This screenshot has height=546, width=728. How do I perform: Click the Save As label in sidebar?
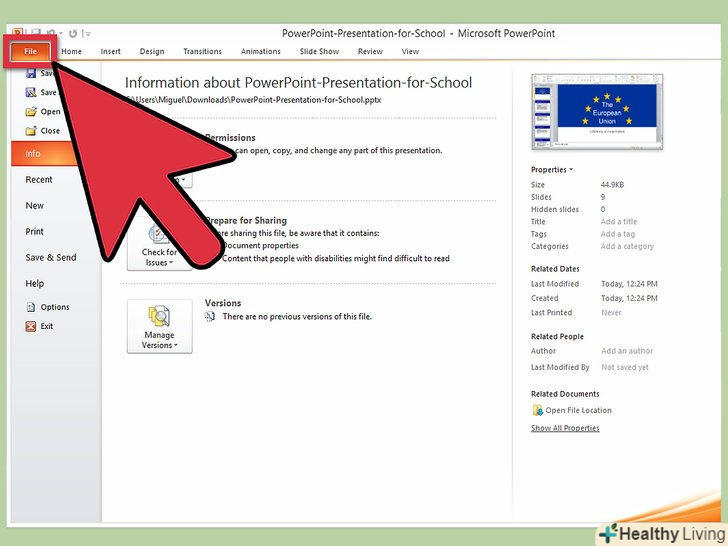click(x=48, y=92)
